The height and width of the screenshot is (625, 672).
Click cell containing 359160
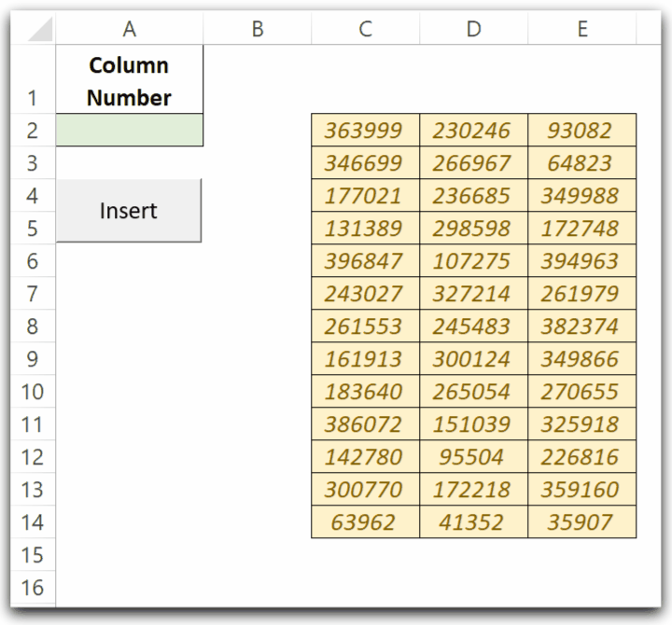582,489
